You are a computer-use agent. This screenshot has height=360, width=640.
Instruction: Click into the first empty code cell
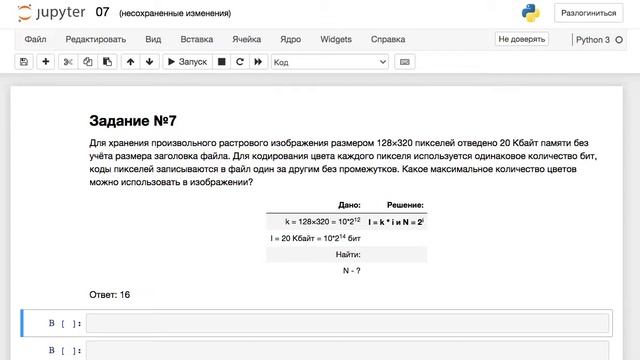coord(347,323)
